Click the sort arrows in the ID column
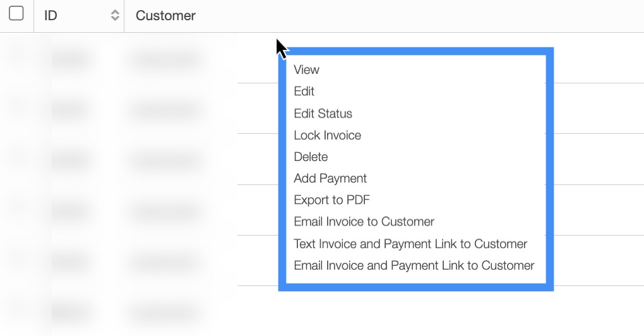The image size is (644, 336). click(115, 16)
